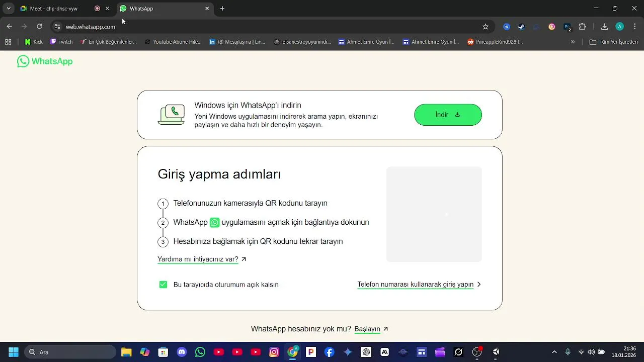This screenshot has width=644, height=362.
Task: Open WhatsApp app from taskbar
Action: coord(200,352)
